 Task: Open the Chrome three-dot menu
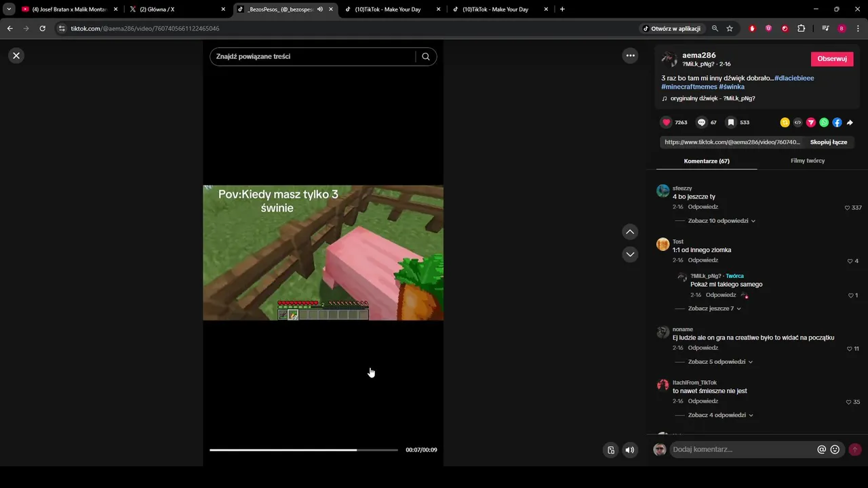(859, 28)
